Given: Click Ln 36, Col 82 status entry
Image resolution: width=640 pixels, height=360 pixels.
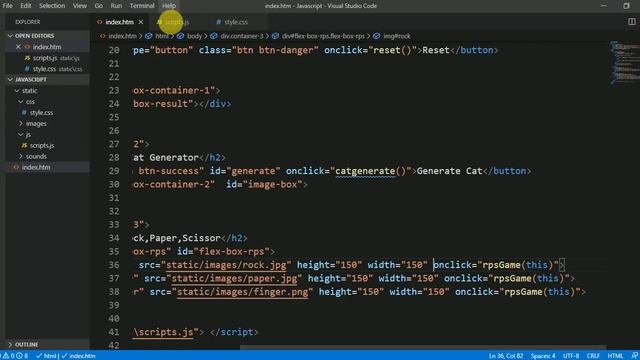Looking at the screenshot, I should click(x=506, y=356).
